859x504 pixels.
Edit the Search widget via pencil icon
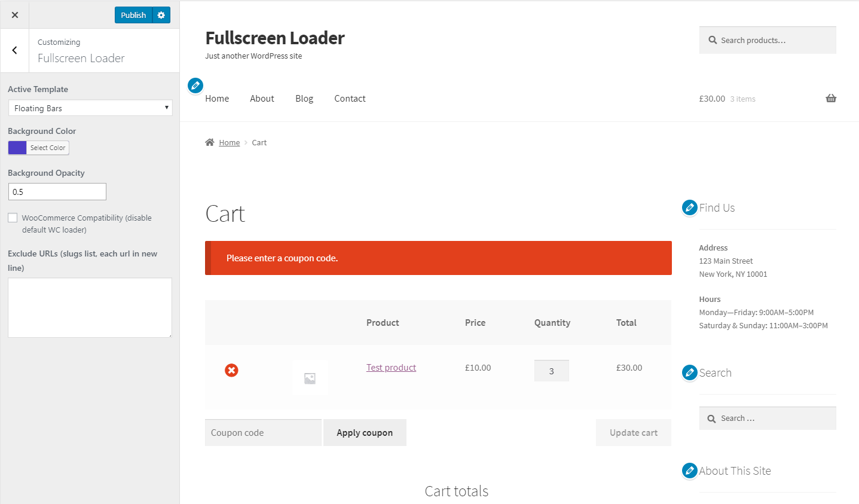[690, 372]
